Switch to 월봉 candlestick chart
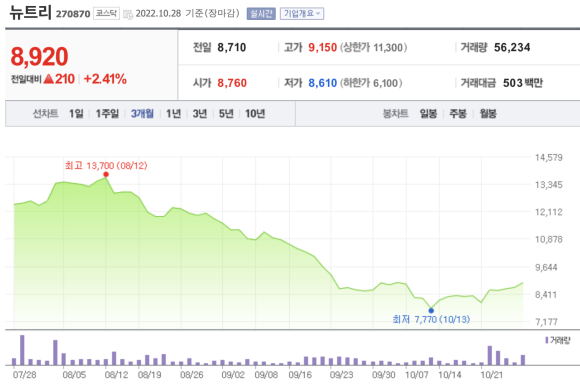 (488, 114)
